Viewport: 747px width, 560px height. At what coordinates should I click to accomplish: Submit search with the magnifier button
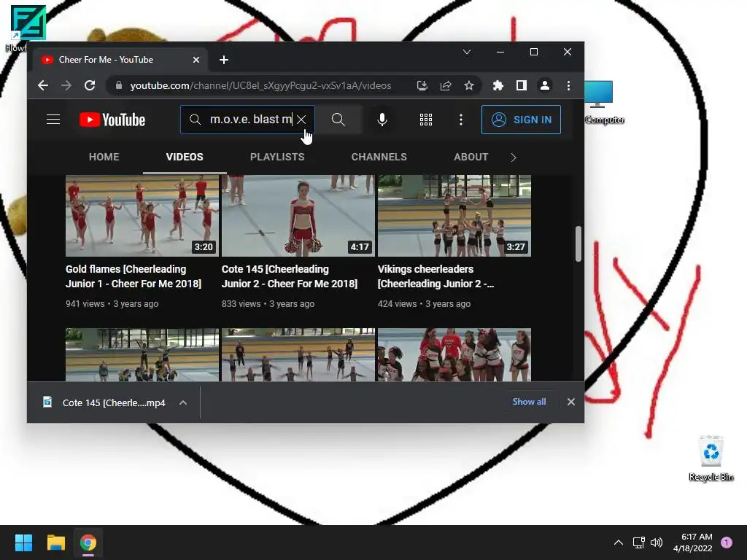338,120
